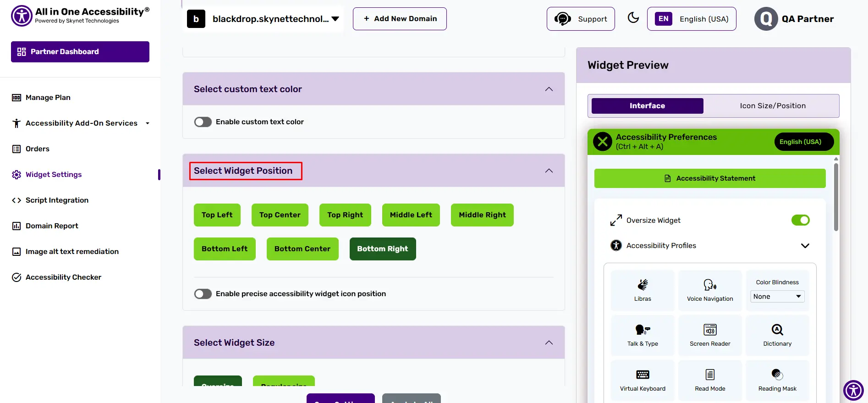Screen dimensions: 868x403
Task: Click floating accessibility widget icon
Action: (x=853, y=390)
